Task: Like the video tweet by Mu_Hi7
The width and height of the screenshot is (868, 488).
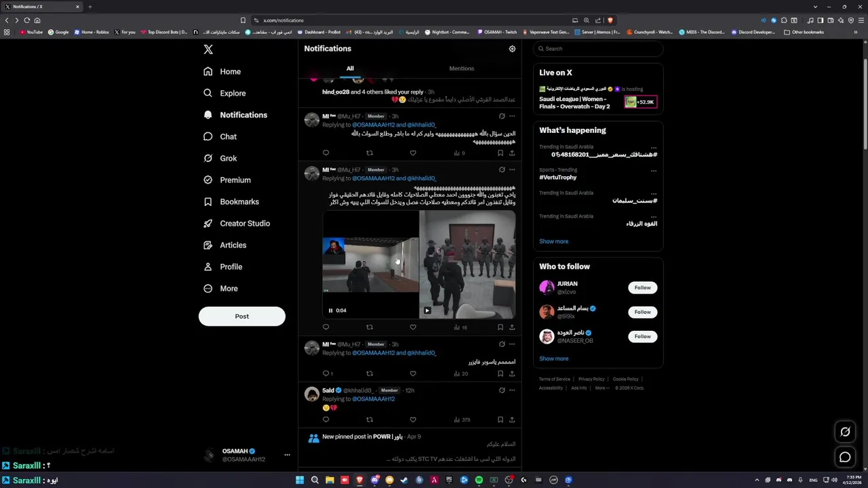Action: [x=413, y=327]
